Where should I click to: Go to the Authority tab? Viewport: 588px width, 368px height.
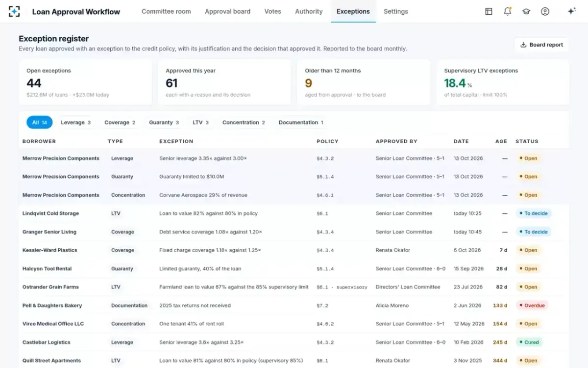309,11
